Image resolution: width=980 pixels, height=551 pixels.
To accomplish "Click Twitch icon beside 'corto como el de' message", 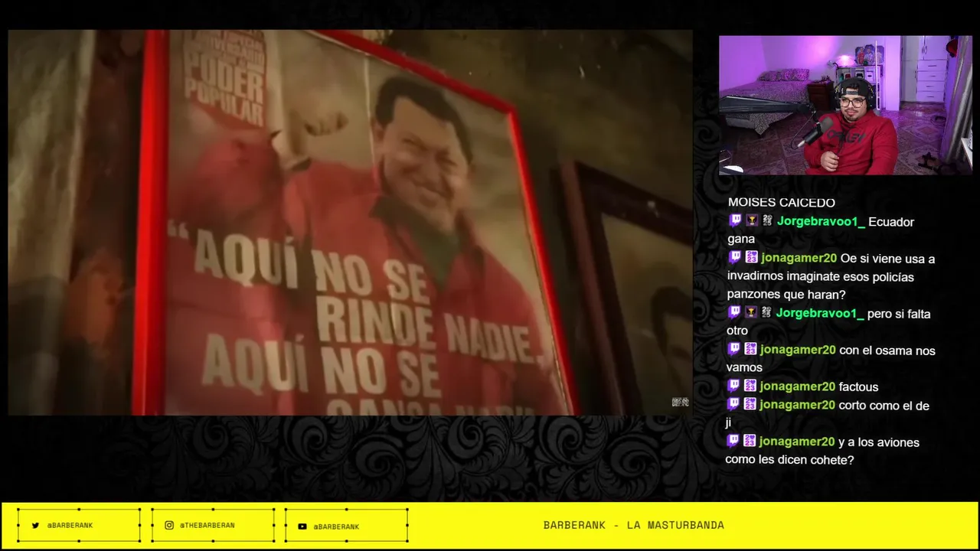I will (x=733, y=404).
